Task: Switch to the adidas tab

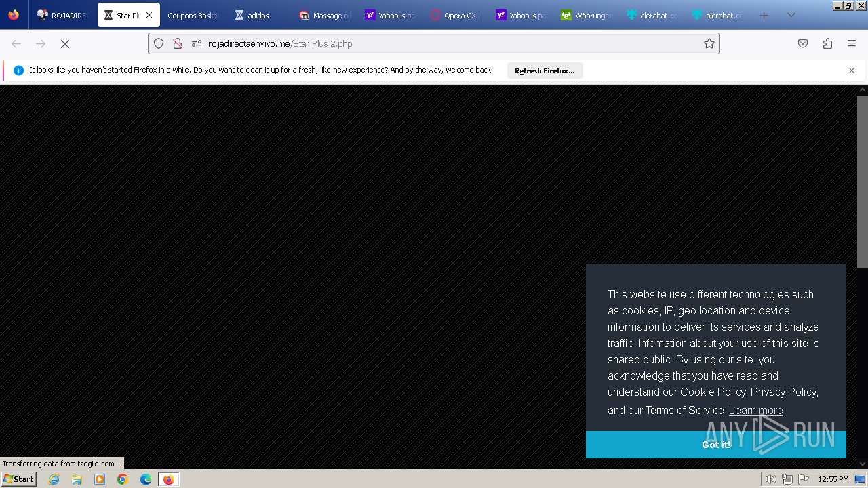Action: [258, 15]
